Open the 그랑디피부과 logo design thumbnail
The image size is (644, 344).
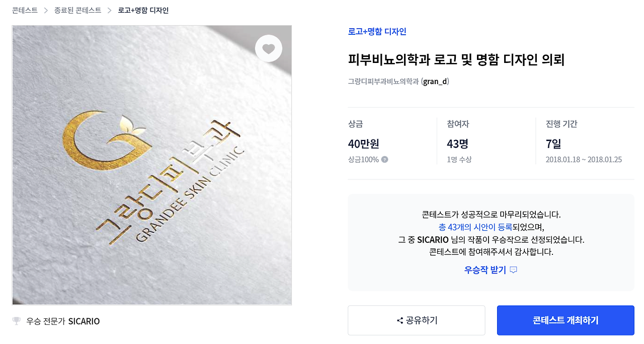pyautogui.click(x=152, y=165)
